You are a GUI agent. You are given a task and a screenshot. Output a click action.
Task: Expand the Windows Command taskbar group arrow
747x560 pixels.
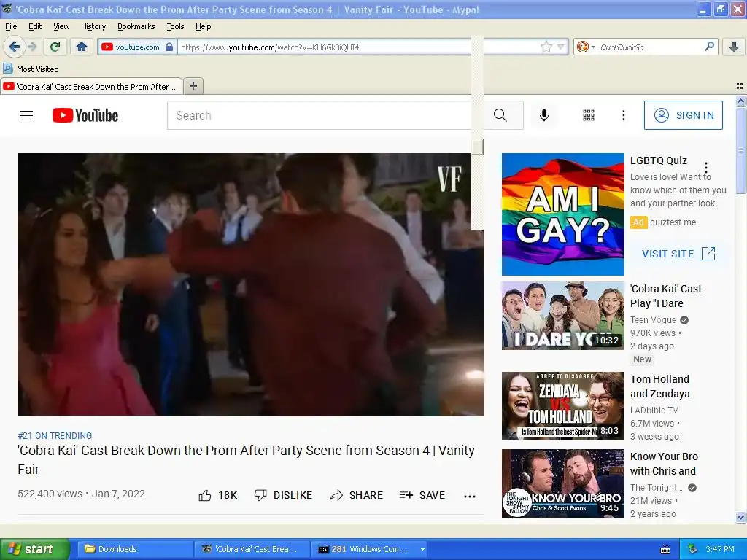click(422, 549)
